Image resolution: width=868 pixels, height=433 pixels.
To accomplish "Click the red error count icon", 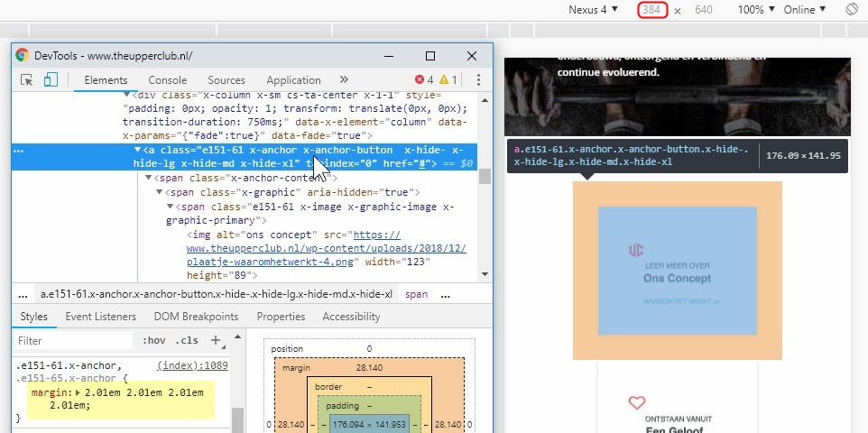I will (420, 79).
